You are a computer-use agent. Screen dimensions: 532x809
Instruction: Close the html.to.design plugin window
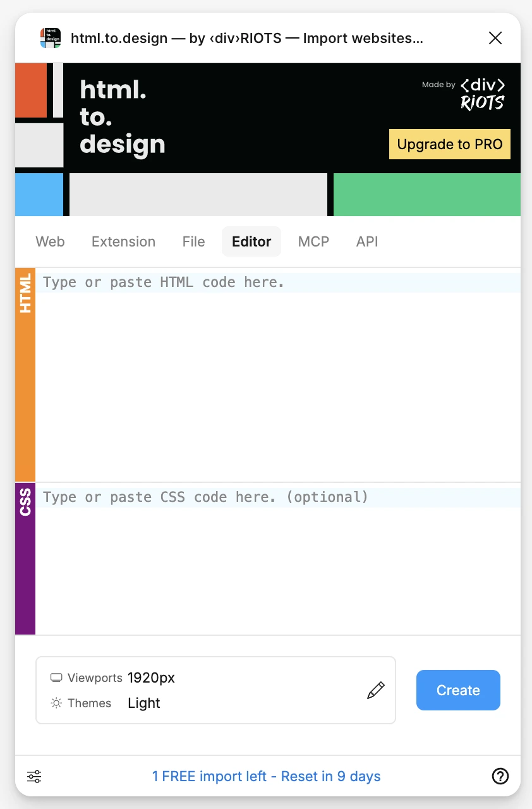click(495, 38)
